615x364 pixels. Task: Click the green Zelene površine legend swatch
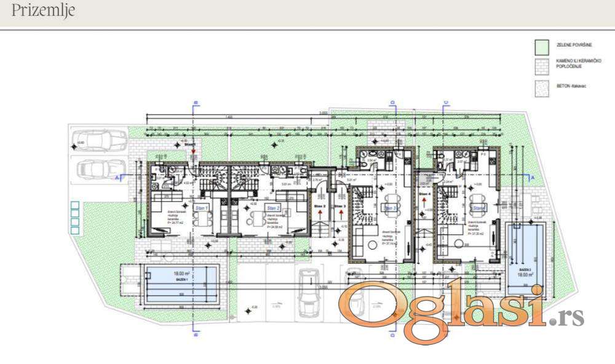click(x=541, y=46)
